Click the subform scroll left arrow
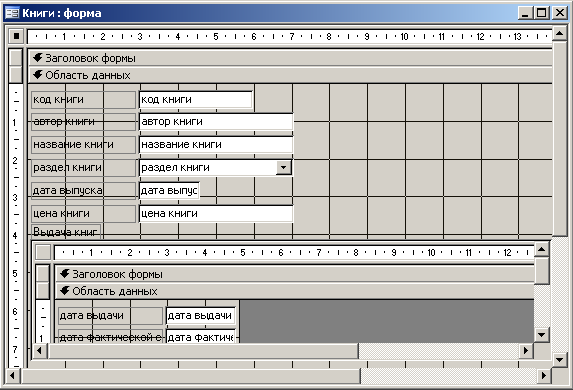Screen dimensions: 573x390 (39, 351)
